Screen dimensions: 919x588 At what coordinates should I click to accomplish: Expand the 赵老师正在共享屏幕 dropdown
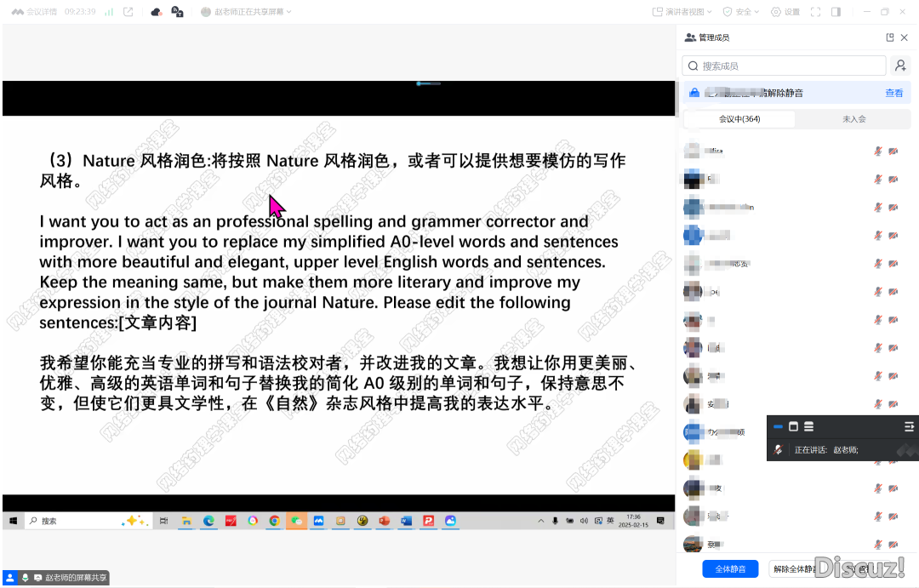tap(246, 12)
